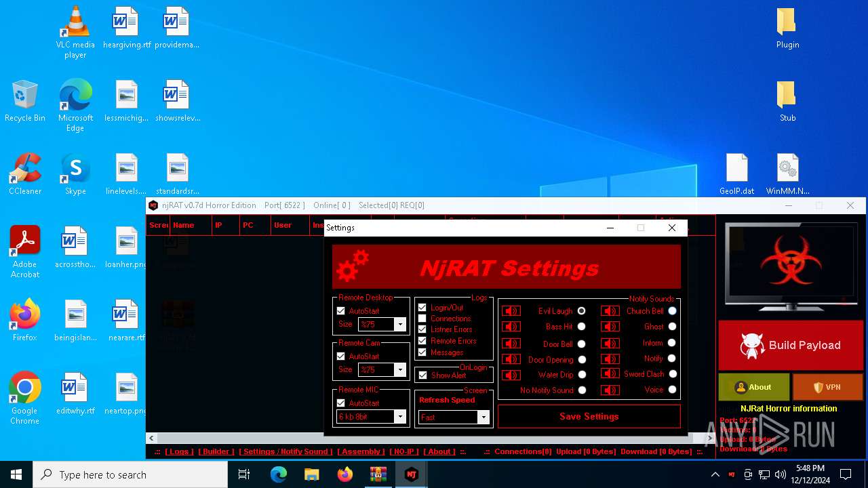This screenshot has height=488, width=868.
Task: Preview the Door Opening sound speaker icon
Action: click(511, 359)
